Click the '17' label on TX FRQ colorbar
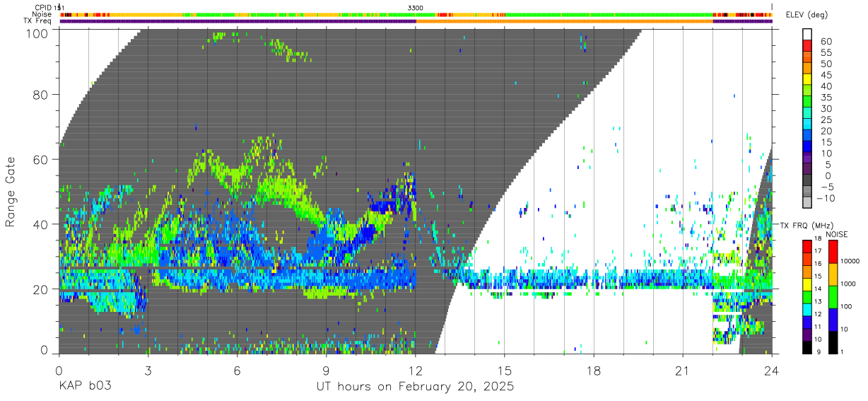The width and height of the screenshot is (868, 401). pos(818,251)
